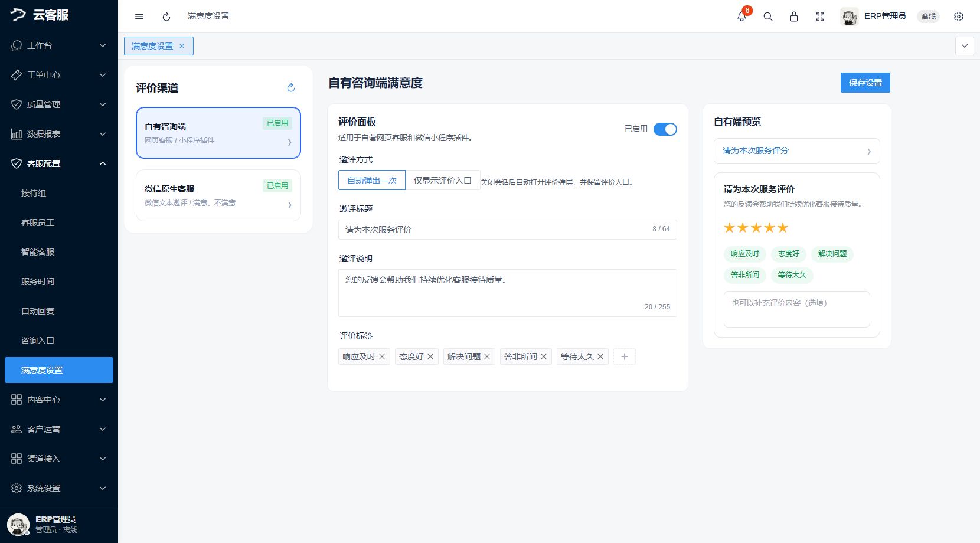The height and width of the screenshot is (543, 980).
Task: Select 仅显示评价入口 invitation mode
Action: pos(443,181)
